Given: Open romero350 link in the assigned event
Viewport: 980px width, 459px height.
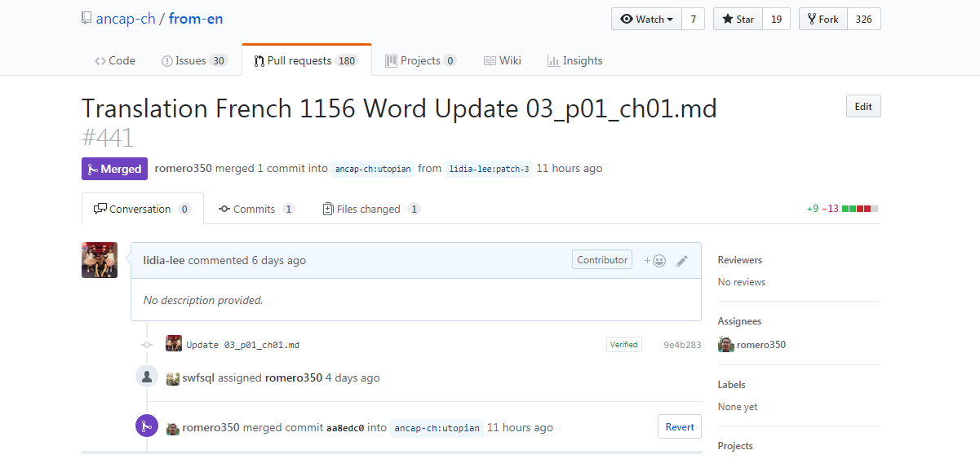Looking at the screenshot, I should point(294,377).
